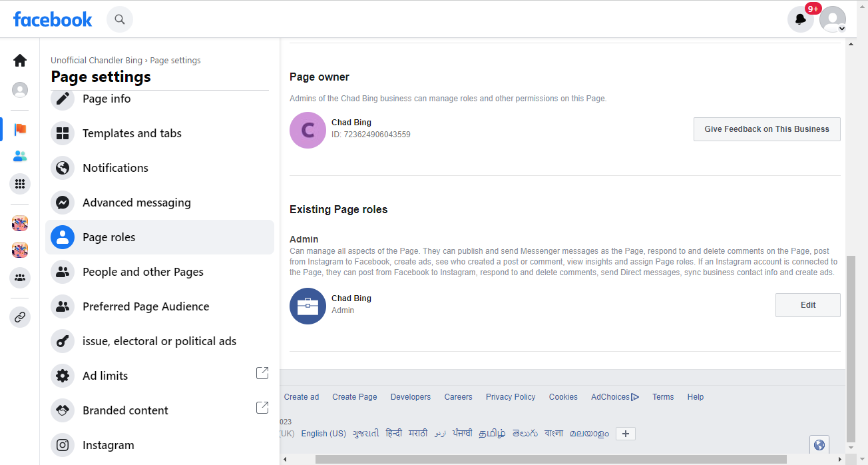The height and width of the screenshot is (465, 868).
Task: Select Templates and tabs settings
Action: pyautogui.click(x=132, y=133)
